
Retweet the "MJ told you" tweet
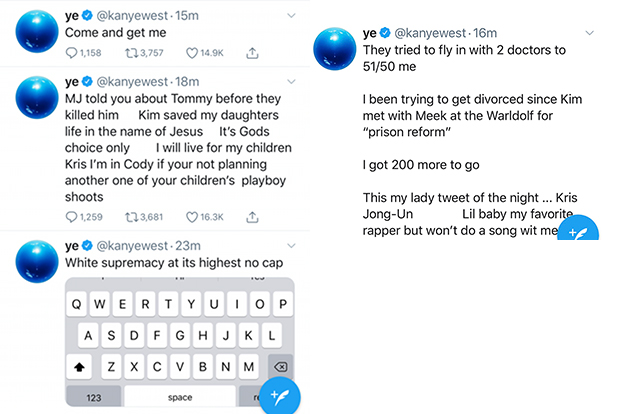129,216
